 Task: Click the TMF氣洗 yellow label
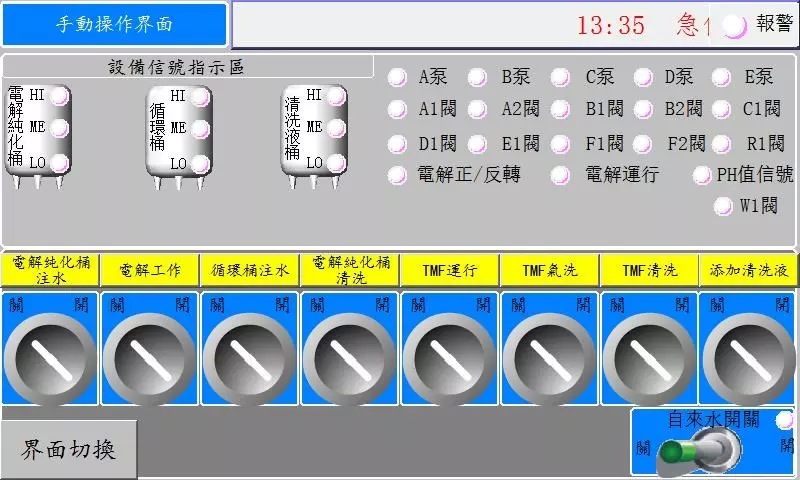click(549, 270)
